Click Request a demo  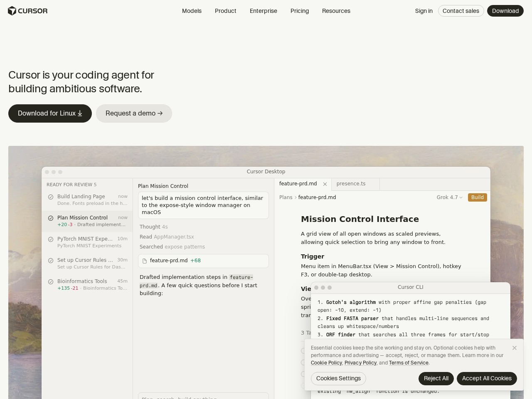click(x=134, y=113)
